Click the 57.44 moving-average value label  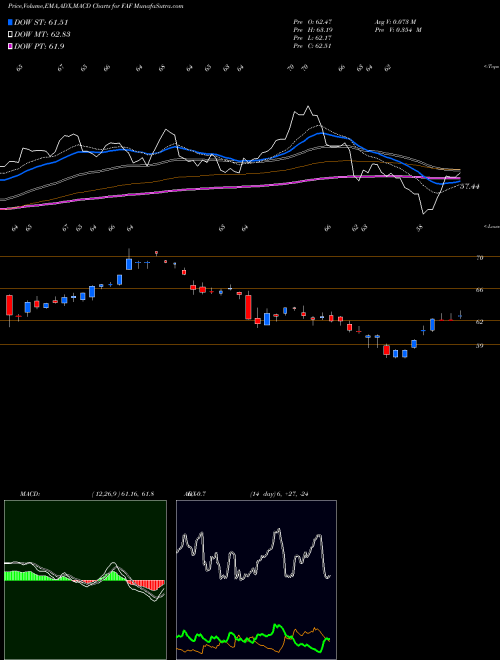(x=470, y=186)
